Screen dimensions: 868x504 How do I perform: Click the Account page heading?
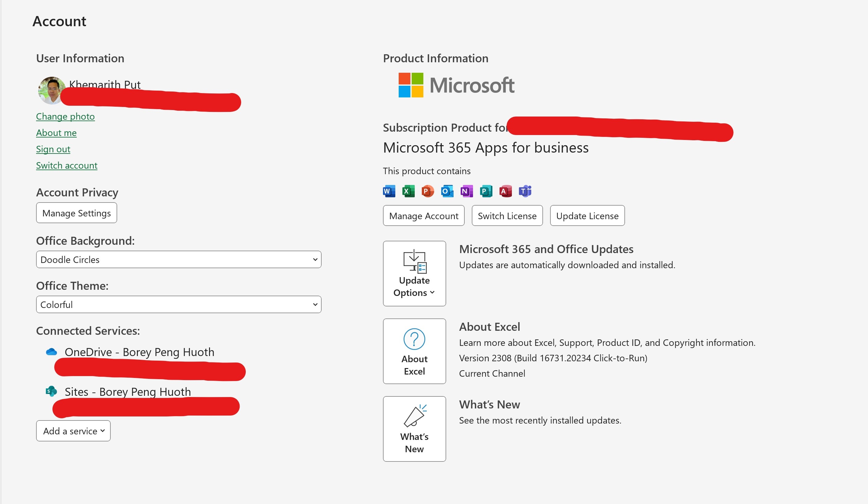pos(60,21)
